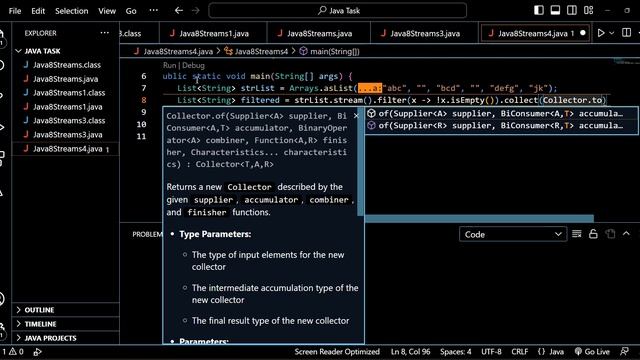The image size is (640, 360).
Task: Maximize panel with the up chevron
Action: click(626, 234)
